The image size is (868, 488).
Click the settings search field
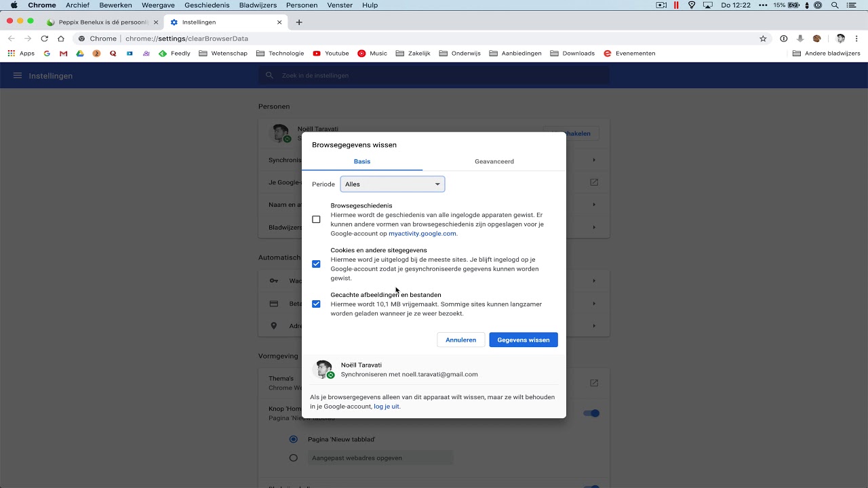coord(434,76)
